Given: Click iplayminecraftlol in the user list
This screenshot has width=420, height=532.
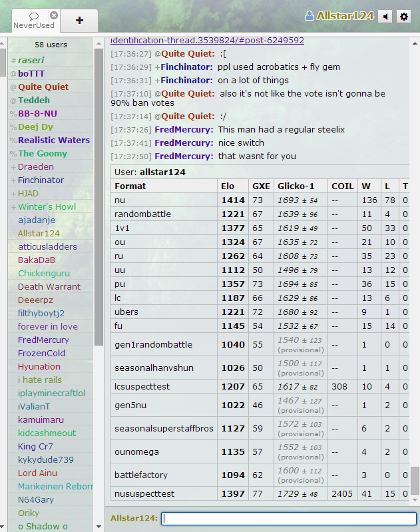Looking at the screenshot, I should coord(51,393).
